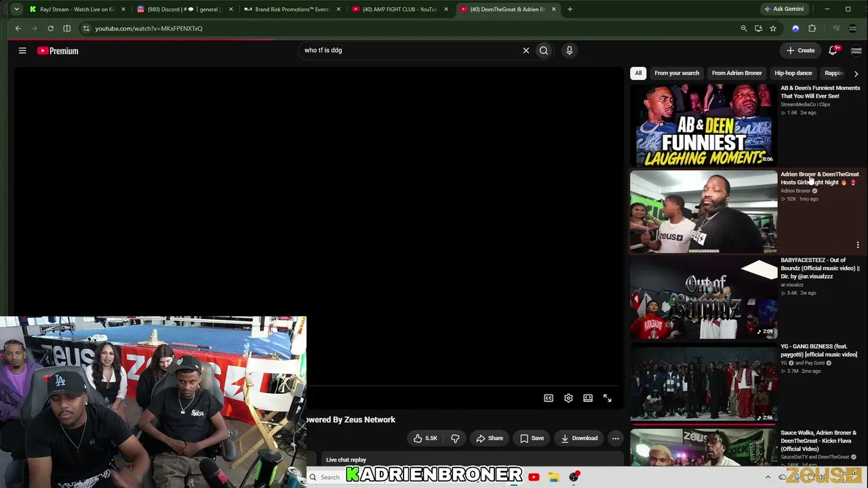Clear the search box text

pyautogui.click(x=526, y=50)
